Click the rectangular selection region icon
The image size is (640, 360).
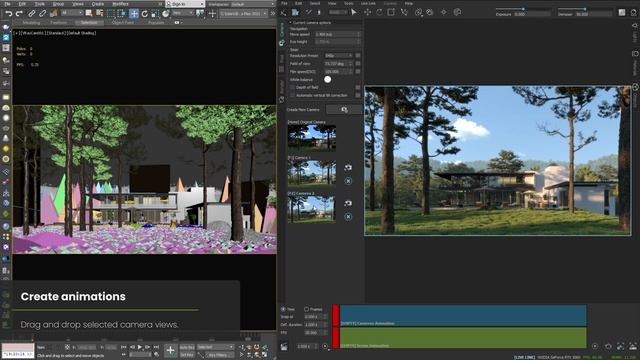coord(111,13)
